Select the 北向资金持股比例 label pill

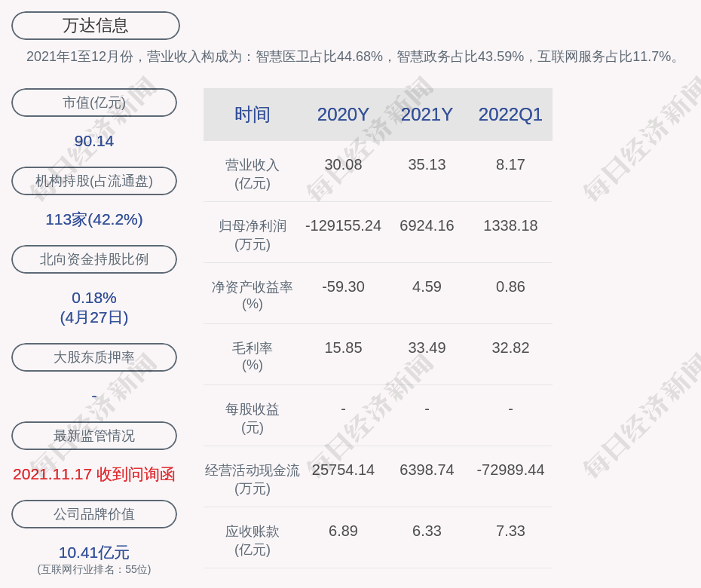pyautogui.click(x=94, y=259)
